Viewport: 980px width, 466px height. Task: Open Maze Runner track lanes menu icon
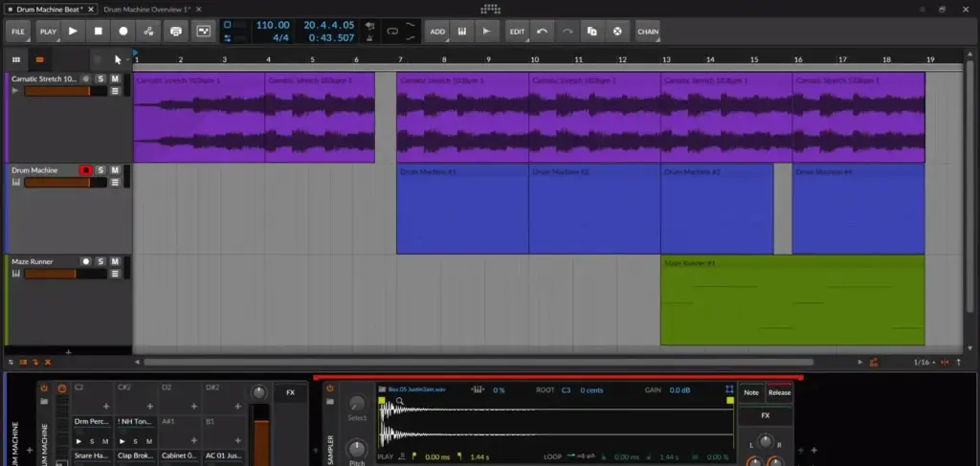tap(115, 274)
